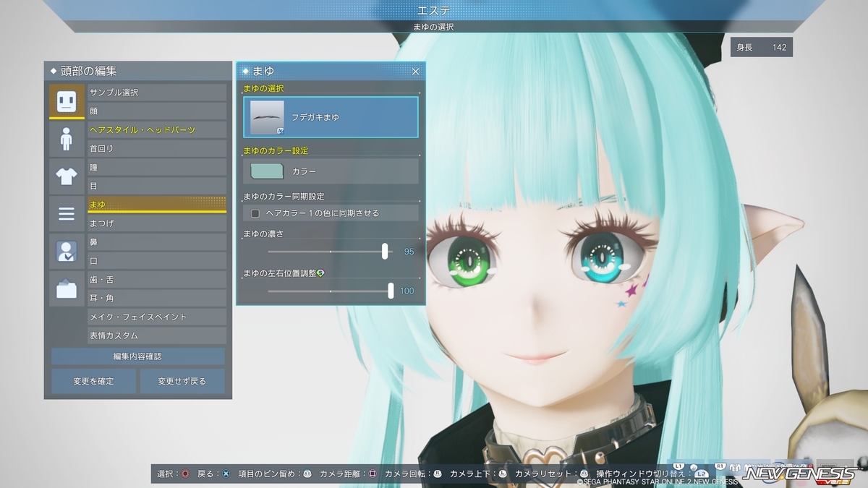This screenshot has width=868, height=488.
Task: Click the まゆの左右位置調整 value 100
Action: click(407, 291)
